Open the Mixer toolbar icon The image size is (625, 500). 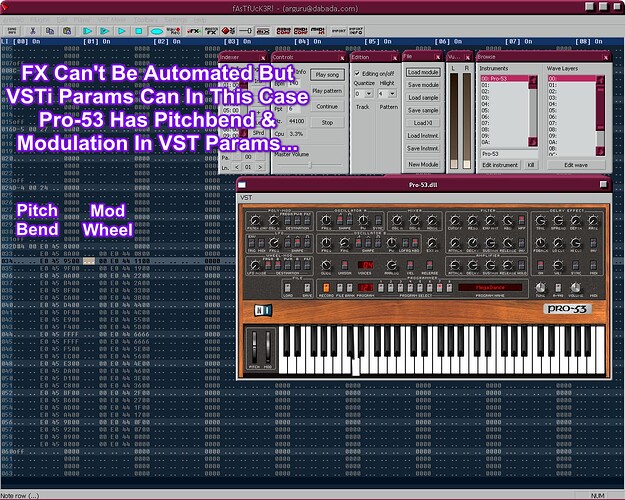pyautogui.click(x=263, y=31)
